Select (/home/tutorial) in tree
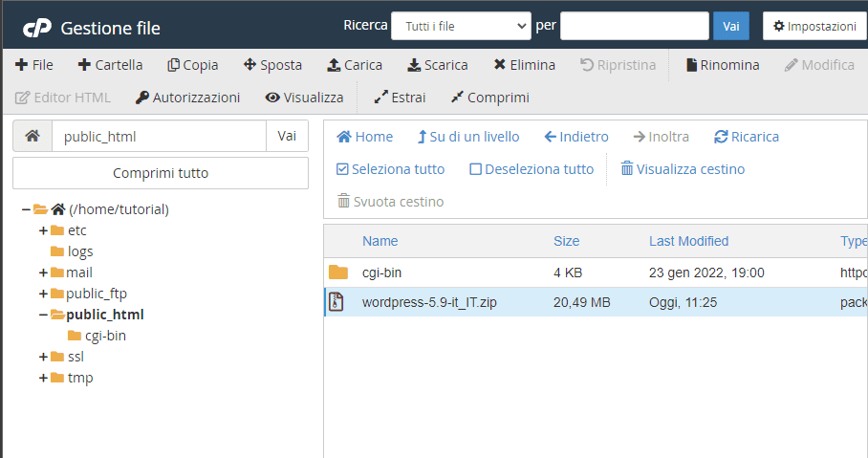The width and height of the screenshot is (868, 458). 119,209
